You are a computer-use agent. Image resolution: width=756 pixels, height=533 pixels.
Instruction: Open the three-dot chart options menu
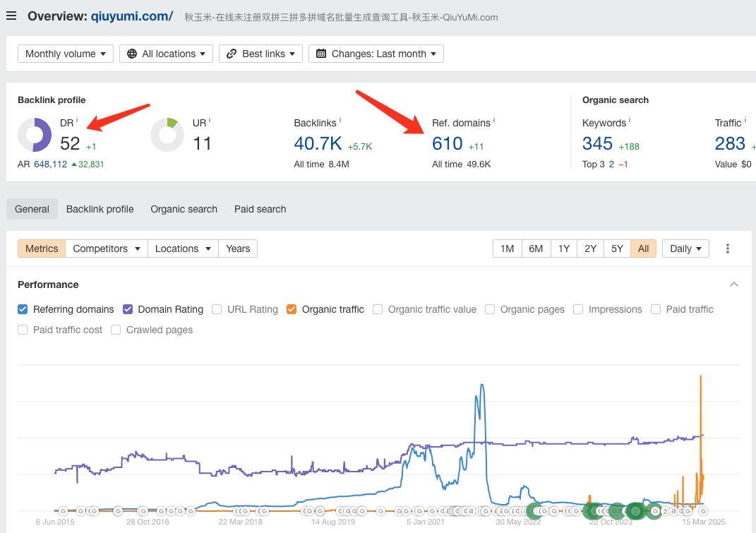pyautogui.click(x=728, y=248)
